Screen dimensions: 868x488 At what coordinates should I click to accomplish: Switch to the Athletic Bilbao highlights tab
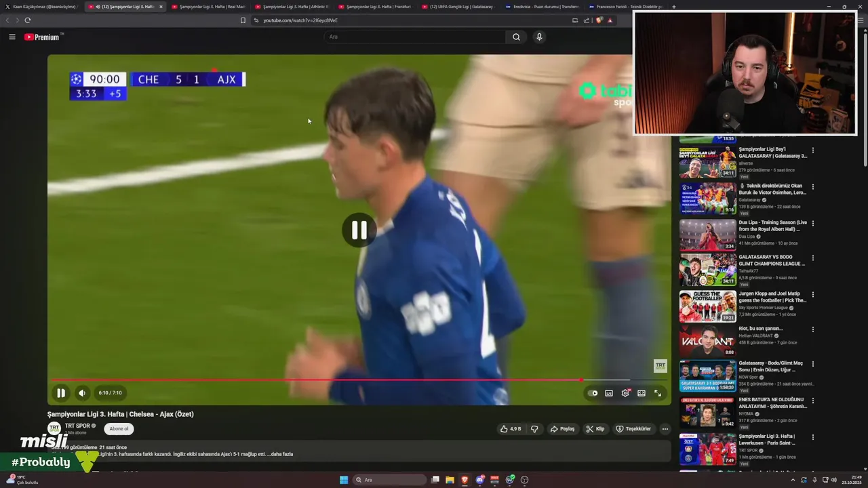(292, 7)
